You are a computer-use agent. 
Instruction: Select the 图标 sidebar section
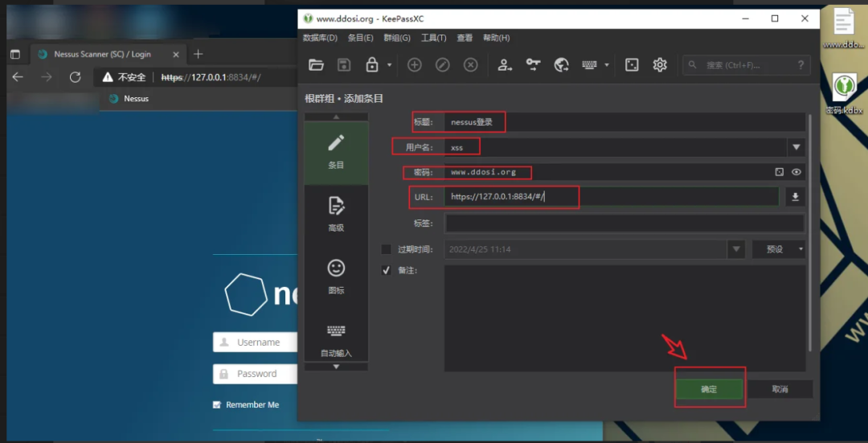(x=336, y=277)
